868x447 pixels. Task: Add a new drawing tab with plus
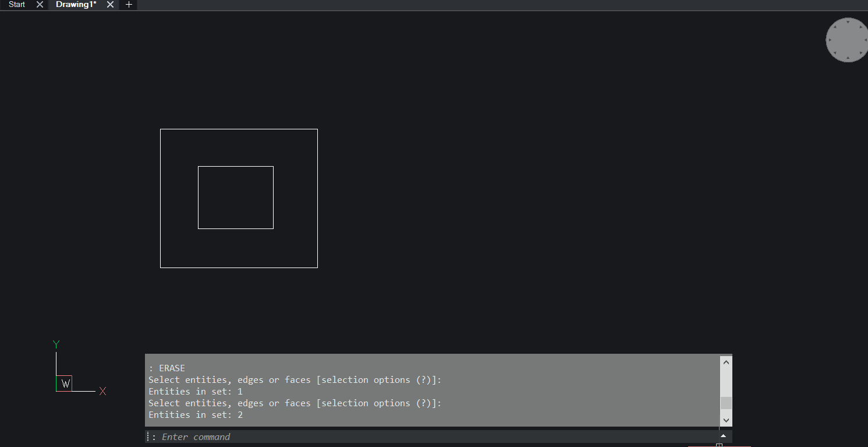click(129, 4)
